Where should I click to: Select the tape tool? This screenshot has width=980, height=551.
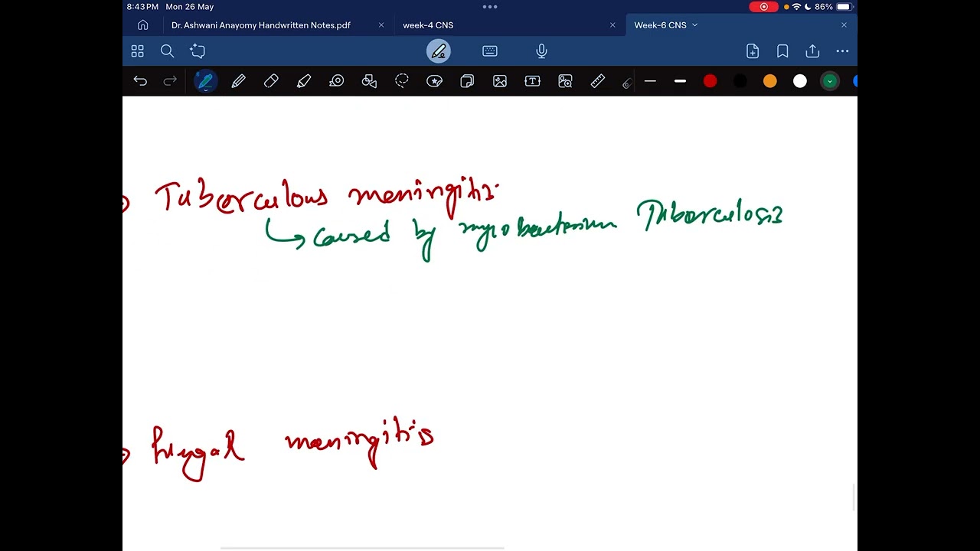pyautogui.click(x=337, y=81)
